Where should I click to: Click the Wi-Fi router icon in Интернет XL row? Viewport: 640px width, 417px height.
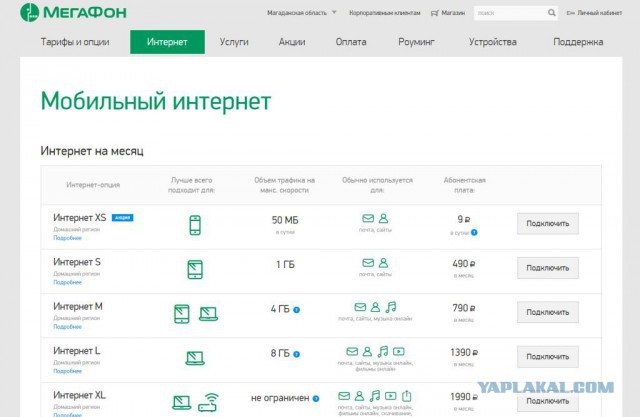208,402
